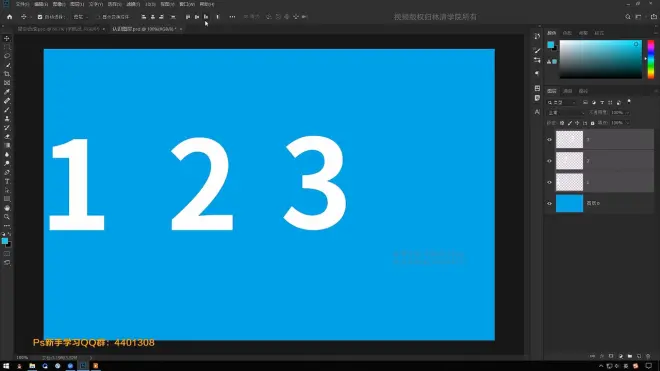Select the Clone Stamp tool
Screen dimensions: 660x371
pos(7,119)
